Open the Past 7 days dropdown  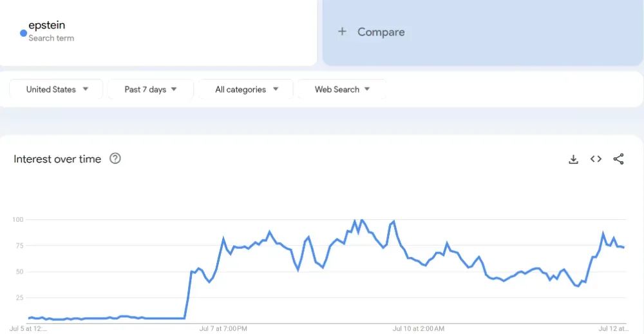pyautogui.click(x=150, y=90)
